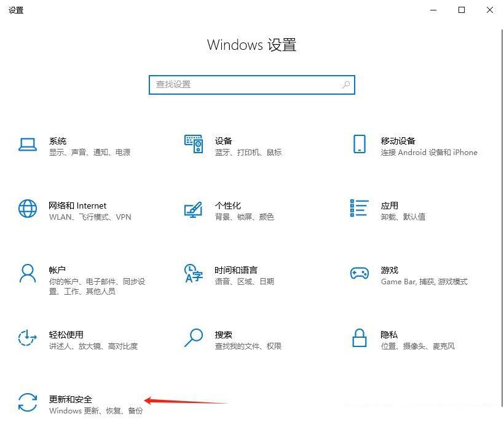Viewport: 504px width, 435px height.
Task: Click description 语音、区域、日期
Action: coord(244,282)
